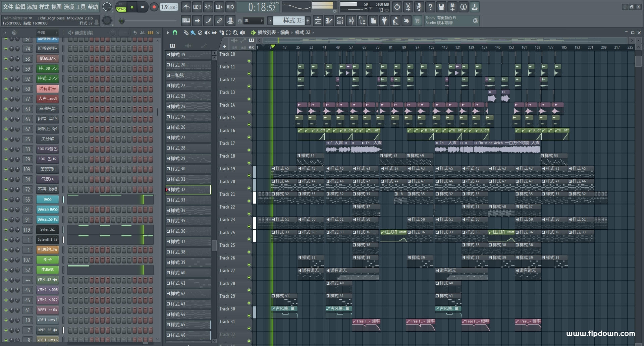Click the save project floppy icon
This screenshot has height=346, width=644.
point(441,7)
